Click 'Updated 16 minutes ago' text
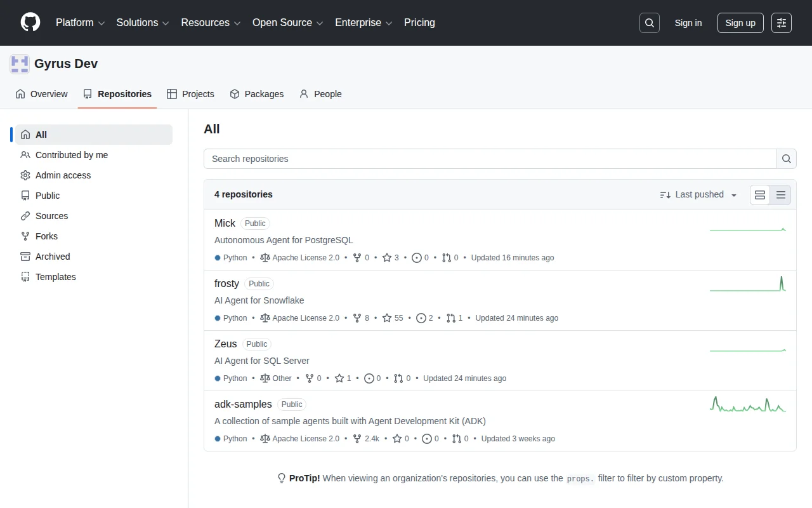 pos(513,258)
